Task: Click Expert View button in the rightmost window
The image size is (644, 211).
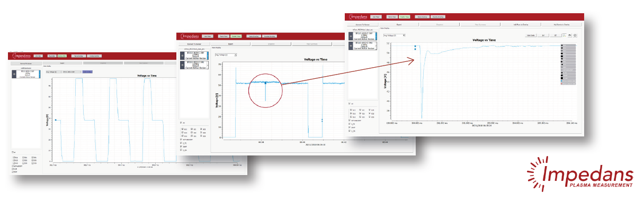Action: coord(405,17)
